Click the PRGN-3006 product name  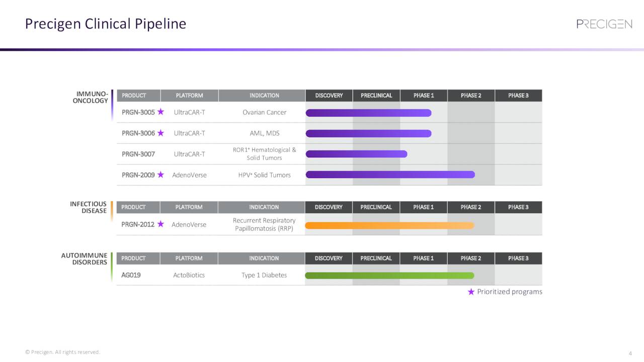coord(138,133)
